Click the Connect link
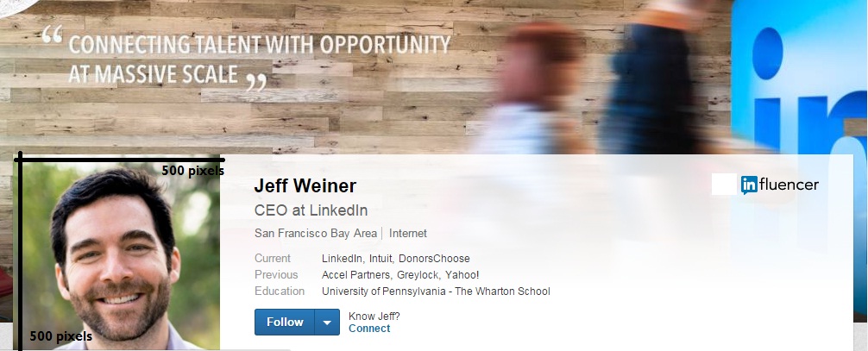This screenshot has height=351, width=868. [369, 329]
